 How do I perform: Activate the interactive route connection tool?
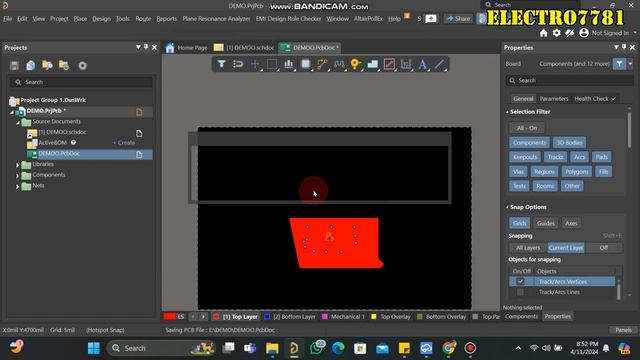tap(322, 64)
